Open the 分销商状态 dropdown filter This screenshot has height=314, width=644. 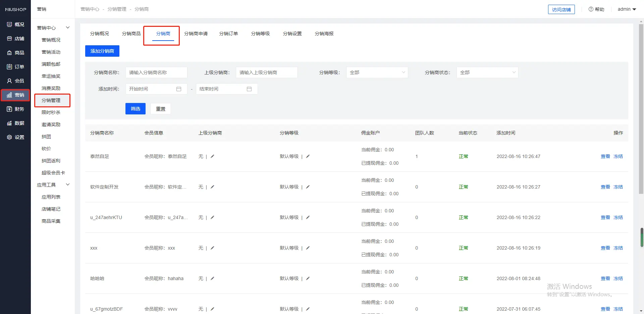487,72
